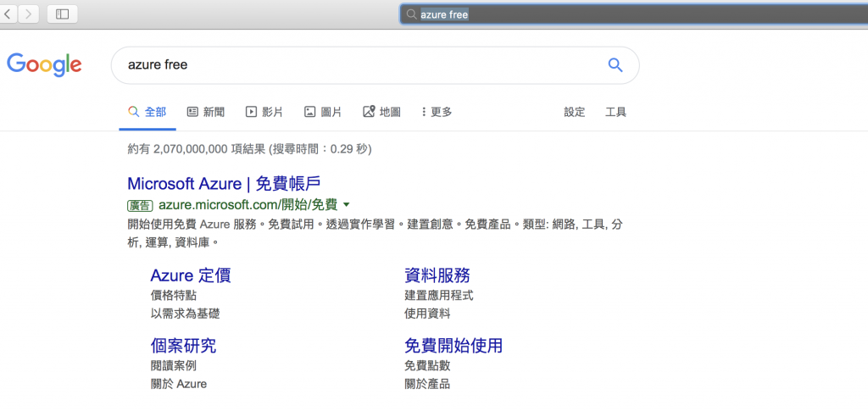Click the 使用資料 text
Viewport: 868px width, 411px height.
point(427,314)
